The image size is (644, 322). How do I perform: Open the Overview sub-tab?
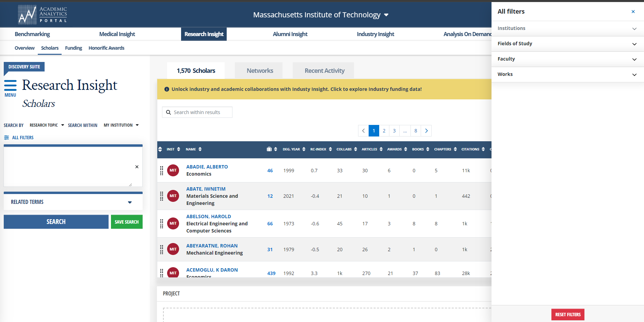point(25,48)
